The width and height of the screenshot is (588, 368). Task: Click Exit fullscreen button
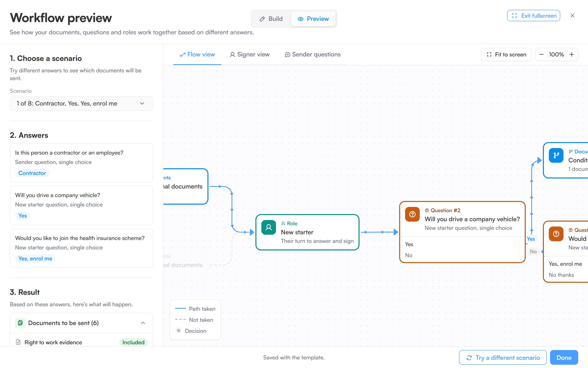(533, 16)
